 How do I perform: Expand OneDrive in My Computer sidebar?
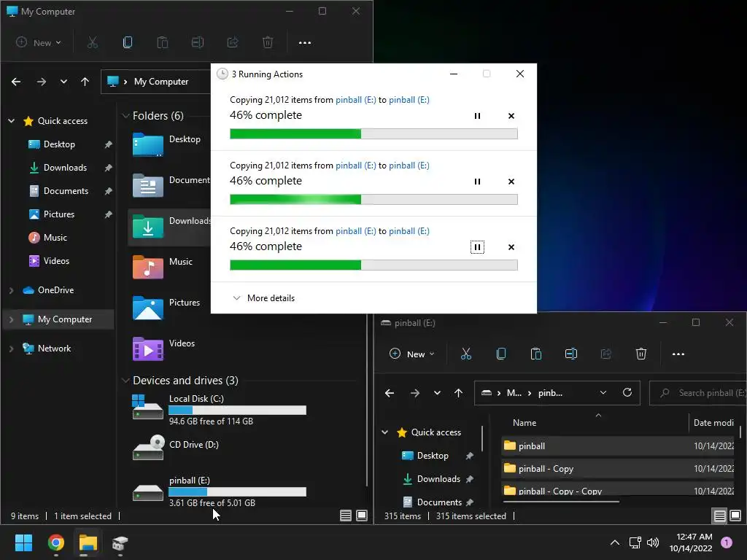[x=12, y=290]
